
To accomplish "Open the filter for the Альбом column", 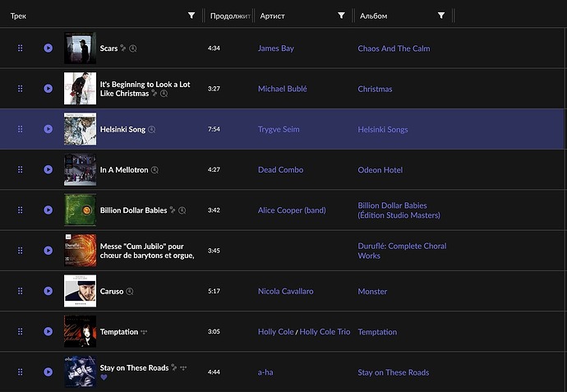I will click(441, 16).
